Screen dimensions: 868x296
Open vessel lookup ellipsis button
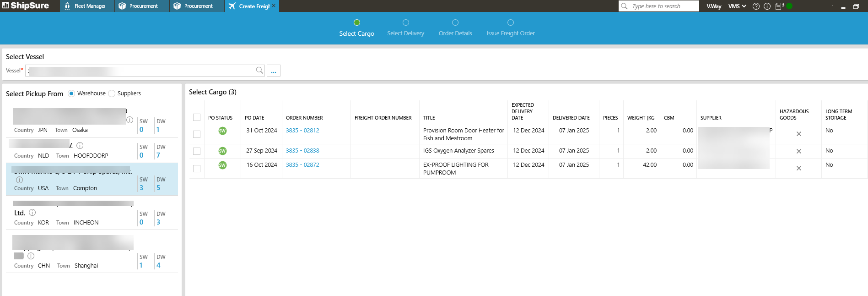pyautogui.click(x=274, y=71)
